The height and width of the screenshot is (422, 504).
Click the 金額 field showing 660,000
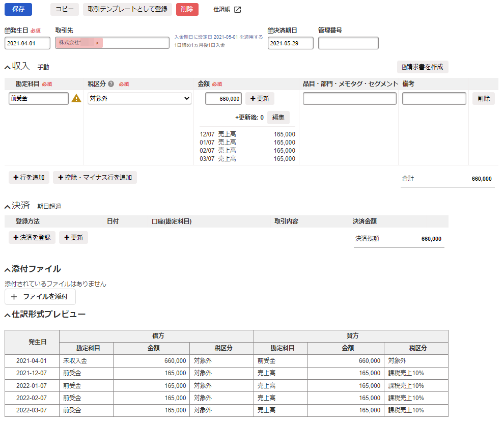(223, 99)
